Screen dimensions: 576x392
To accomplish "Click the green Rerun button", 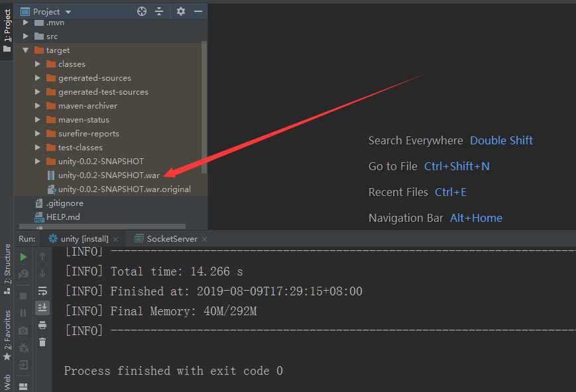I will pyautogui.click(x=23, y=257).
